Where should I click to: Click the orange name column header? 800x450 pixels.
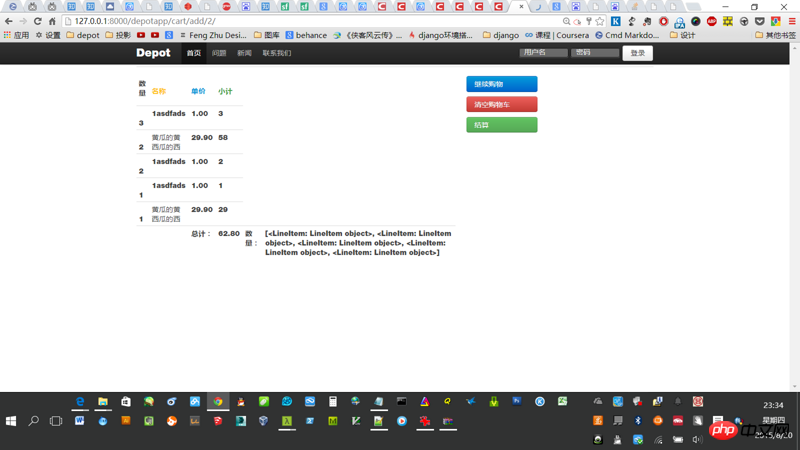[159, 91]
